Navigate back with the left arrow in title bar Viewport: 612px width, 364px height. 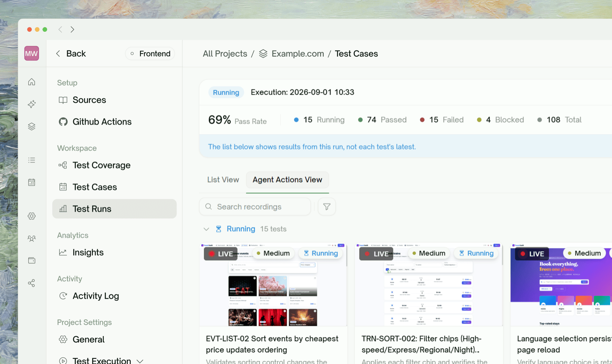60,29
